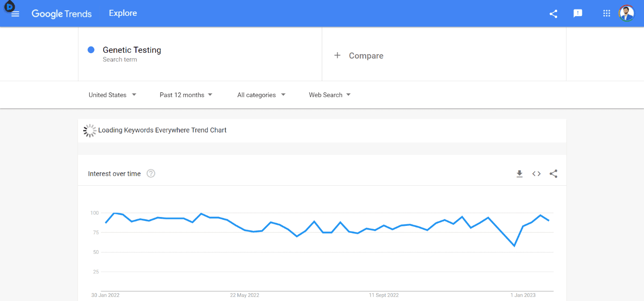Open the Google apps grid
The height and width of the screenshot is (301, 644).
(x=607, y=14)
